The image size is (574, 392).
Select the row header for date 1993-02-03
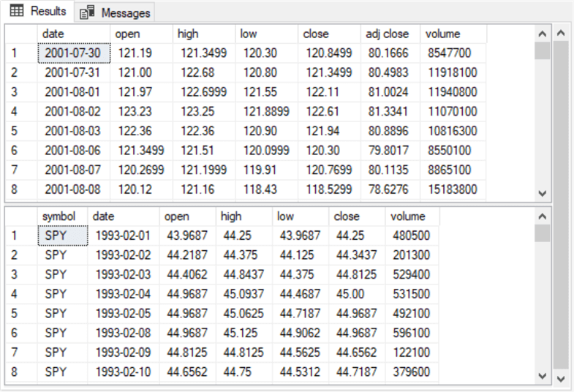21,274
